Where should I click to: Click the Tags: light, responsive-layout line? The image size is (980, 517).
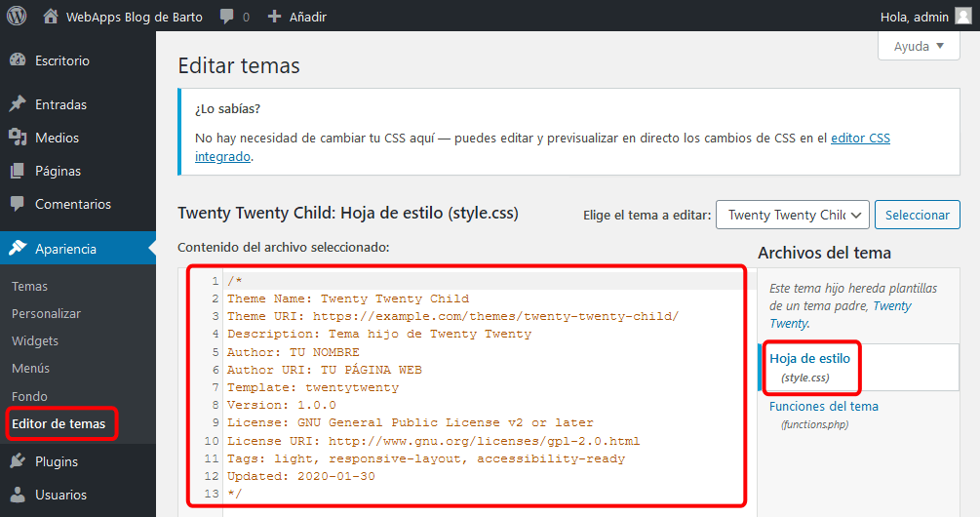[425, 458]
